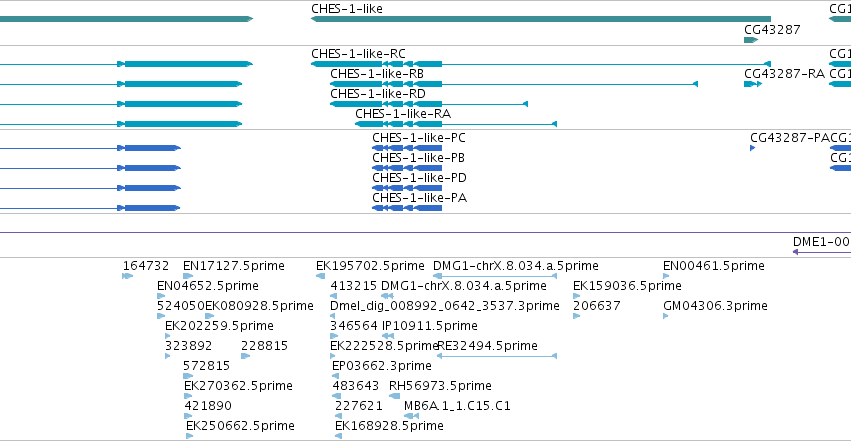This screenshot has height=441, width=851.
Task: Click the EK202259.5prime label
Action: point(219,326)
